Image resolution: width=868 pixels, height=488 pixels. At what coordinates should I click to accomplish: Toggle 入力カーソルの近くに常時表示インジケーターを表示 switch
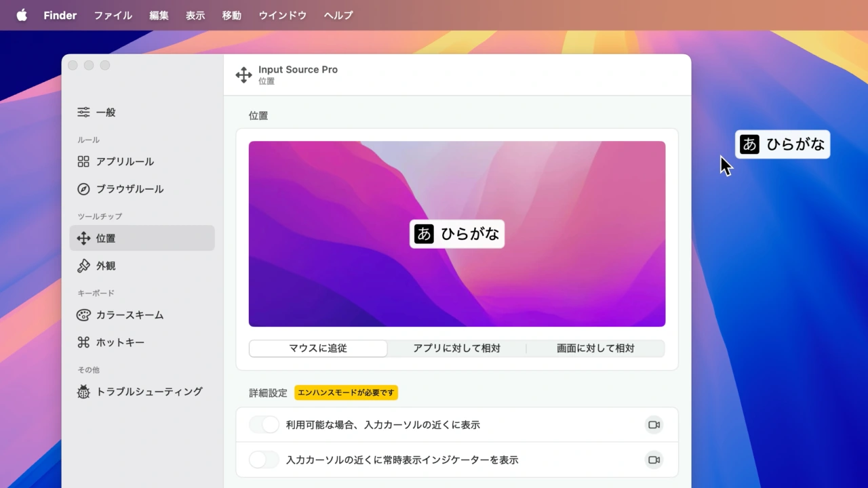[264, 460]
